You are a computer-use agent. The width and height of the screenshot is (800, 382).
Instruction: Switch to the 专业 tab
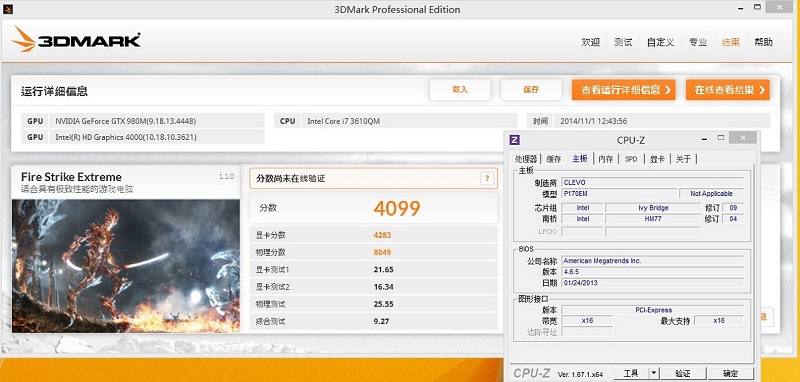click(698, 42)
